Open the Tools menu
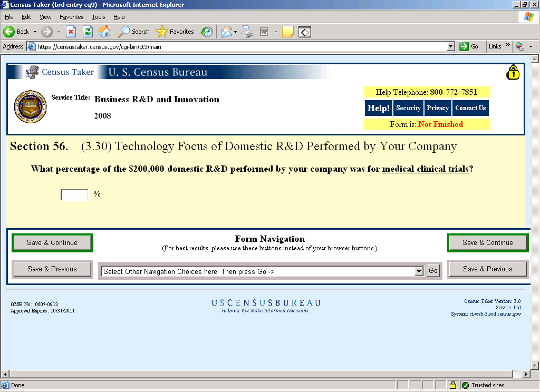The height and width of the screenshot is (392, 540). pos(99,17)
